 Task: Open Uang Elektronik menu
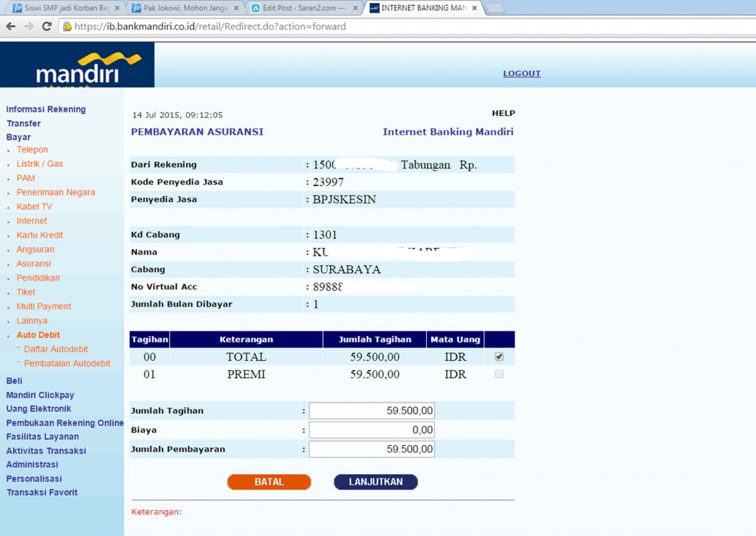(38, 409)
